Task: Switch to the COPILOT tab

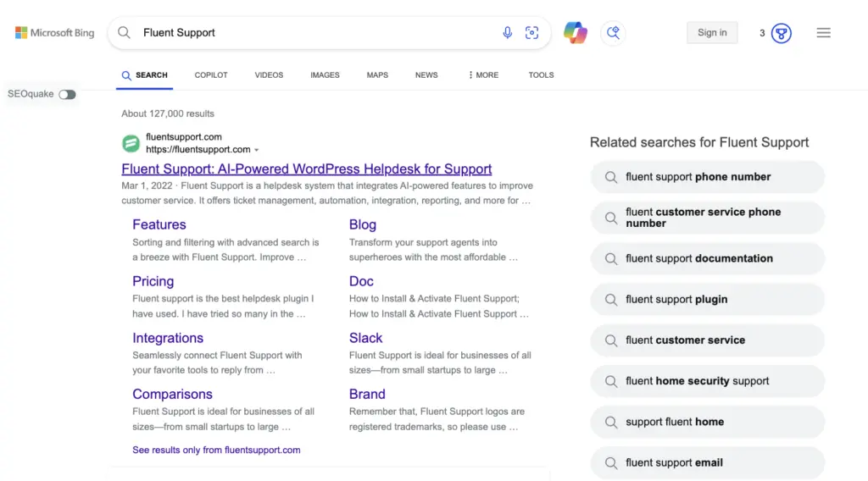Action: point(211,75)
